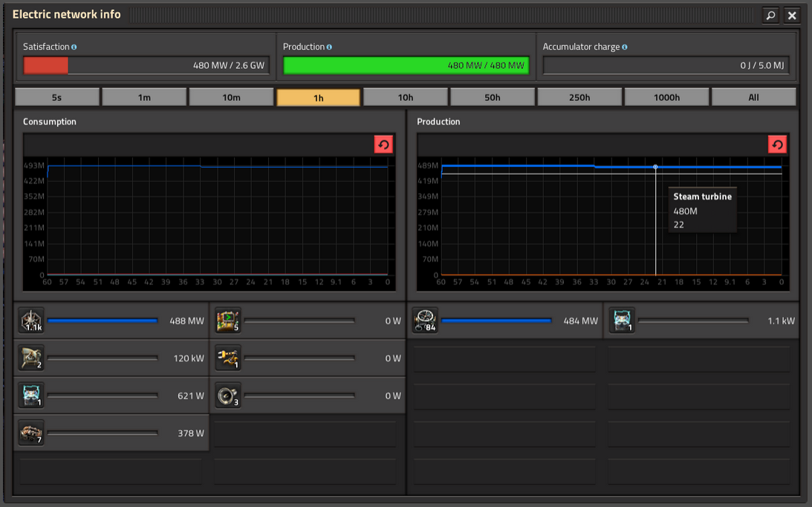Click the Steam turbine tooltip label
The image size is (812, 507).
(702, 197)
